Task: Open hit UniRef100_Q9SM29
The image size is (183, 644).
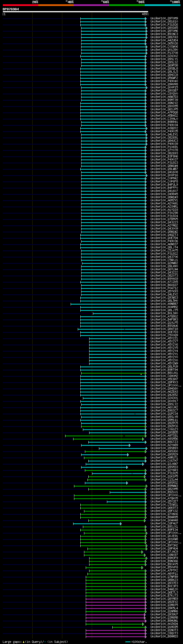Action: tap(164, 455)
